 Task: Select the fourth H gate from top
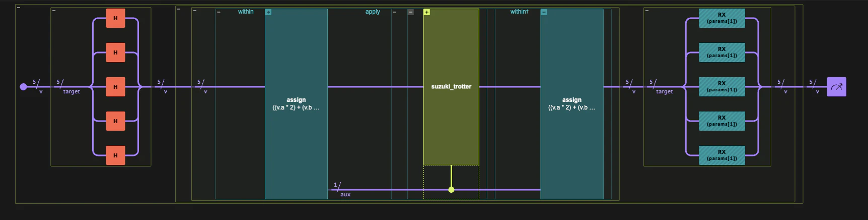tap(115, 121)
